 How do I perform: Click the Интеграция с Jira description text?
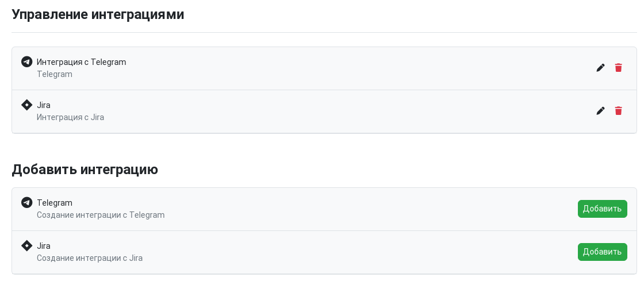click(70, 117)
